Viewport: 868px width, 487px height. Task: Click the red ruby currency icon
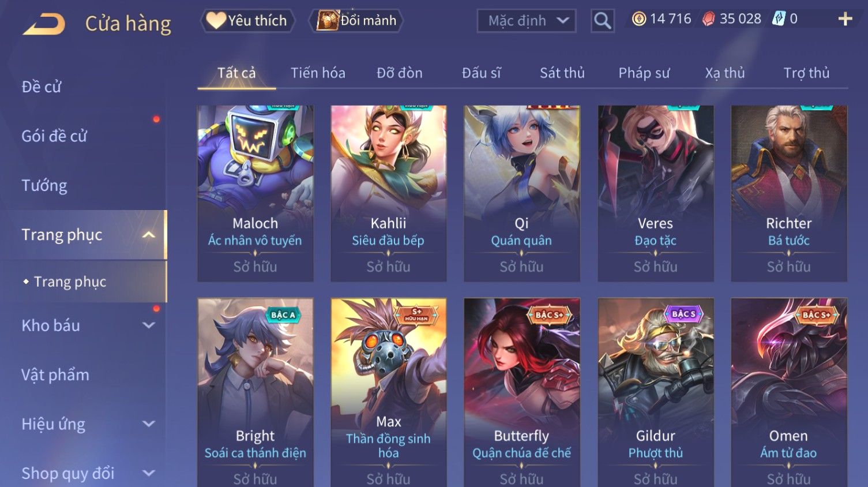(x=708, y=19)
